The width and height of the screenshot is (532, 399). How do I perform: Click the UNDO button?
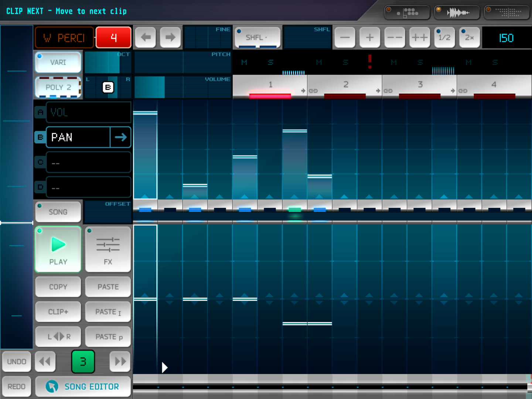[17, 361]
